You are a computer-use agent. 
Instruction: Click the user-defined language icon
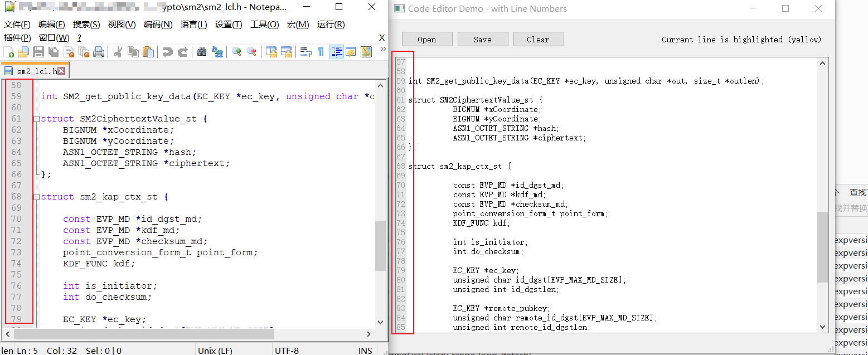[351, 52]
